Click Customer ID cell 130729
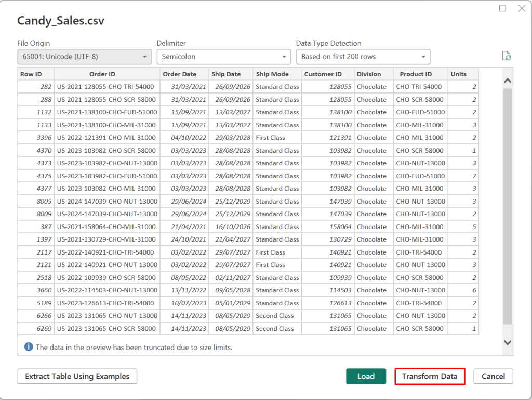 (x=328, y=239)
